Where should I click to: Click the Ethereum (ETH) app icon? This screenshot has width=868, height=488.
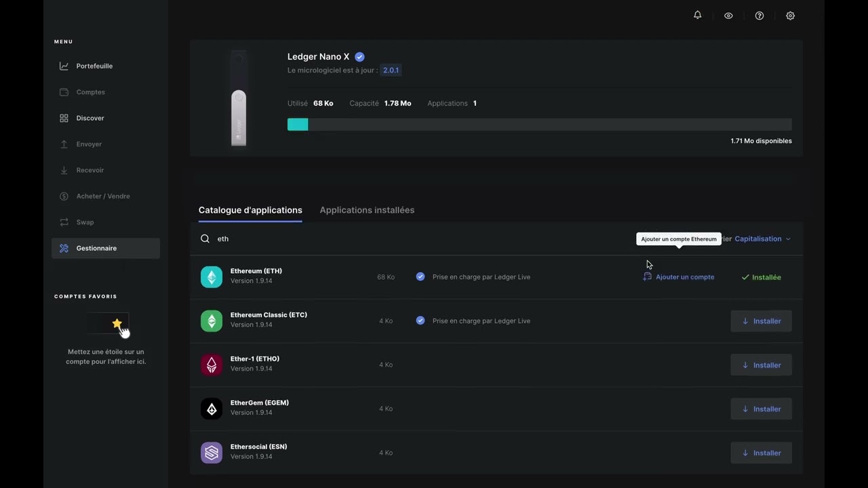212,277
